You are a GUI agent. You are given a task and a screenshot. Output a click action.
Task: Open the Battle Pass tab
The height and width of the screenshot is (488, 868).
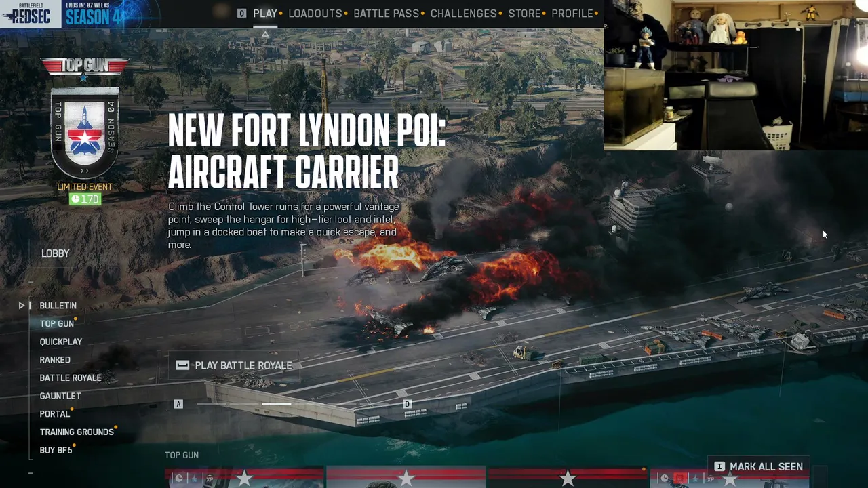point(387,14)
